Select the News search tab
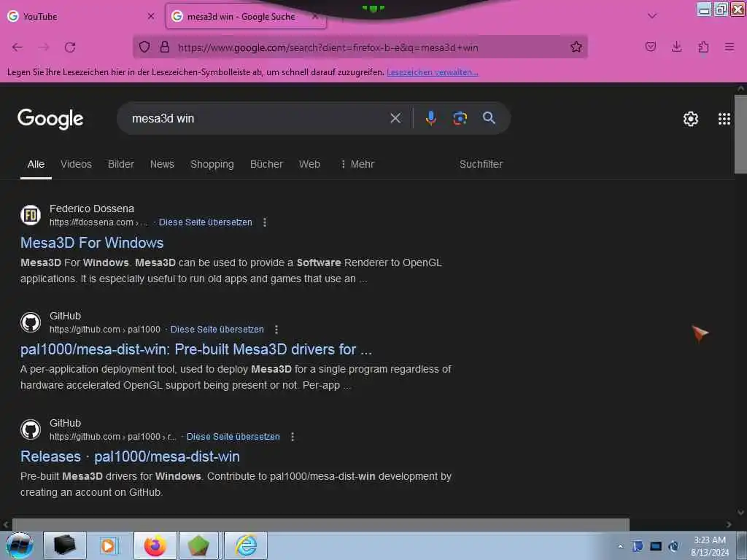 click(x=162, y=164)
